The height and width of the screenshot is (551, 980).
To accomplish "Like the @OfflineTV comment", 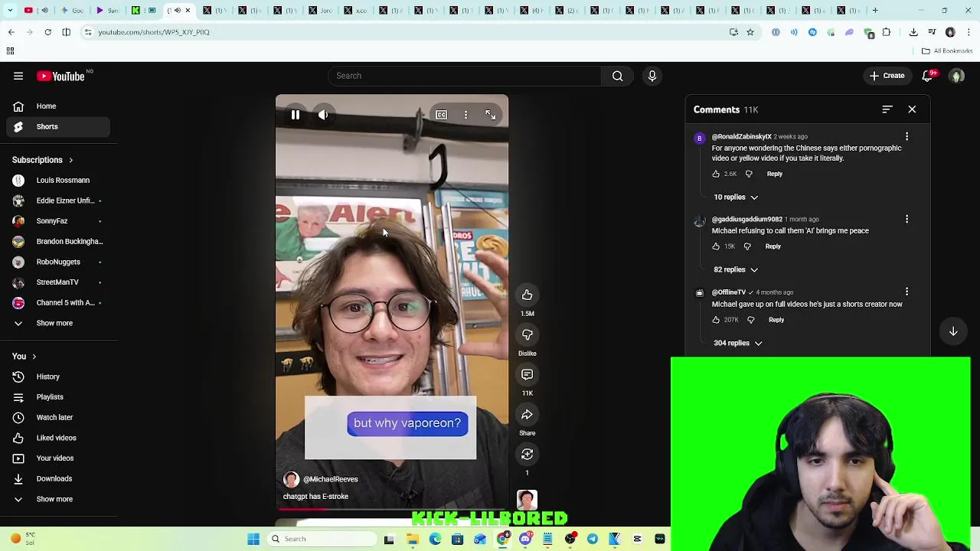I will pyautogui.click(x=716, y=320).
